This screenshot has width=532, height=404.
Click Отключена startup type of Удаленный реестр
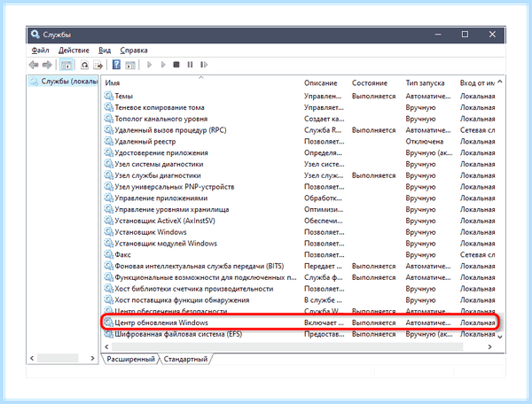point(425,142)
